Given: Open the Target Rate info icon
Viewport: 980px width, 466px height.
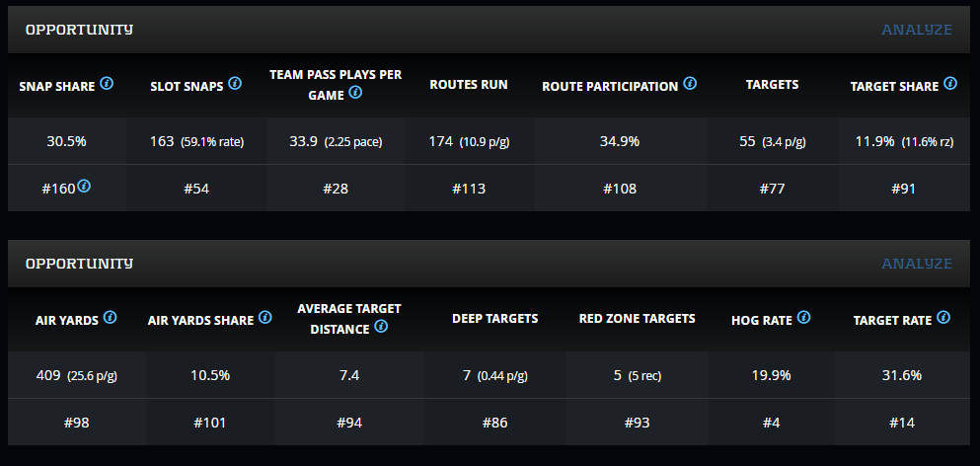Looking at the screenshot, I should click(943, 317).
